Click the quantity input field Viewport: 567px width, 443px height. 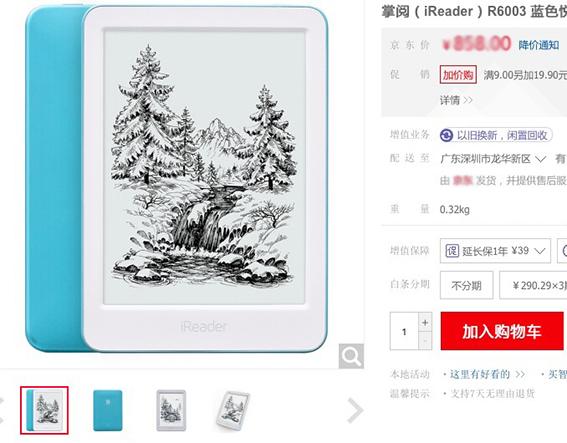click(x=404, y=331)
